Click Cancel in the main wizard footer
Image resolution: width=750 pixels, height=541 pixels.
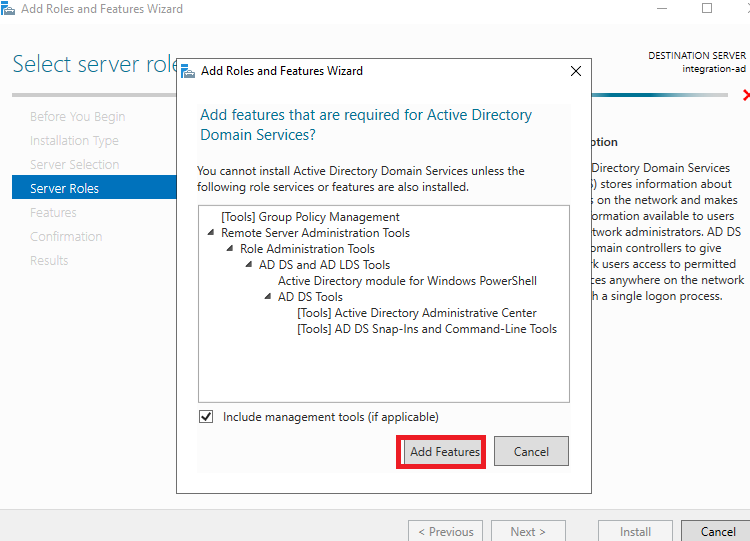[x=717, y=531]
